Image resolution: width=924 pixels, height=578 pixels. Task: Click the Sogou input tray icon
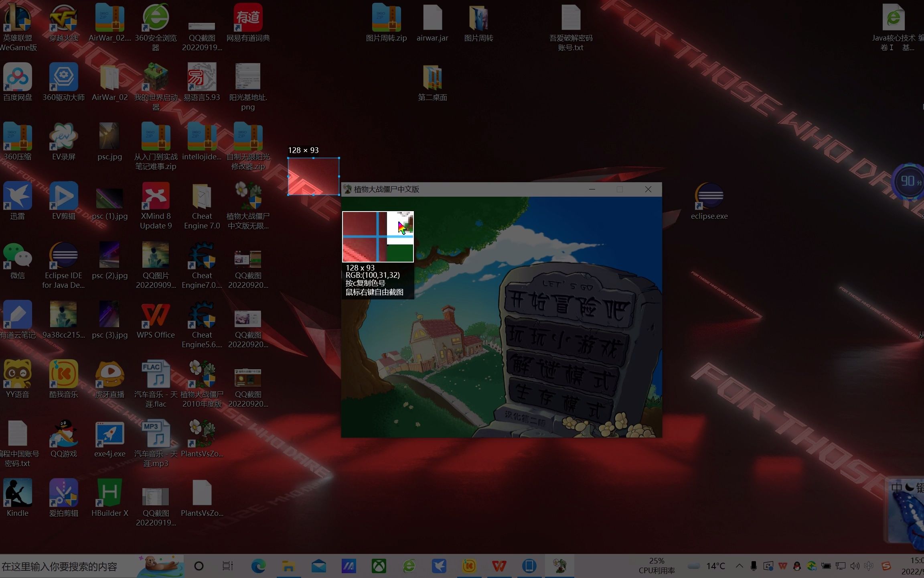tap(886, 566)
